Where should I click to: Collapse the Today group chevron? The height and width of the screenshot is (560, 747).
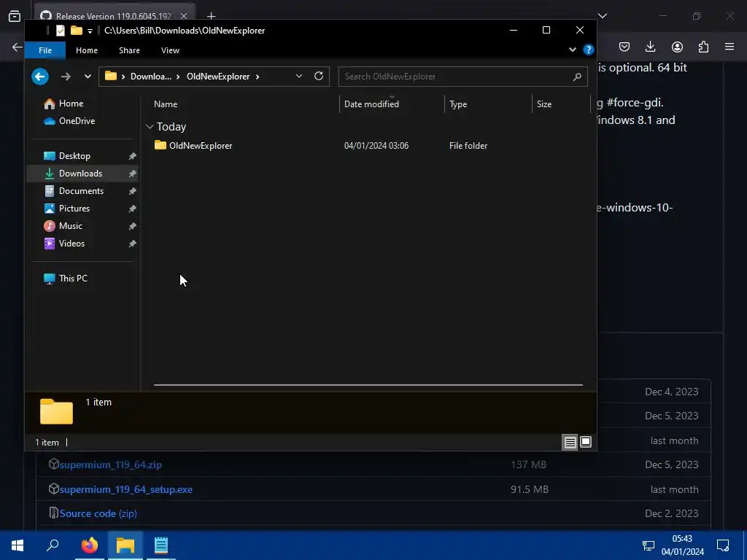coord(150,127)
